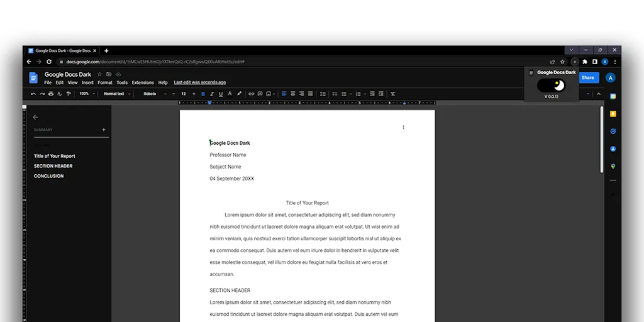Viewport: 644px width, 322px height.
Task: Insert a link with chain icon
Action: click(251, 94)
